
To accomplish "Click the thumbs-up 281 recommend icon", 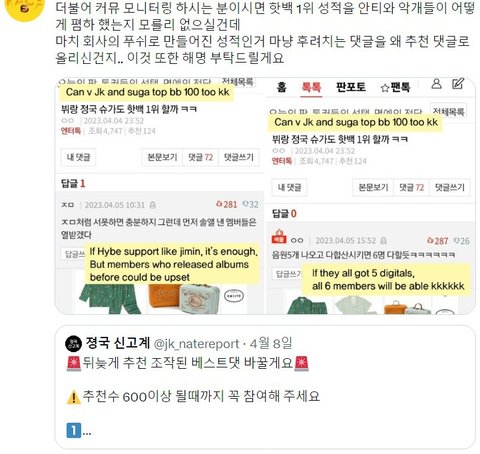I will (219, 204).
